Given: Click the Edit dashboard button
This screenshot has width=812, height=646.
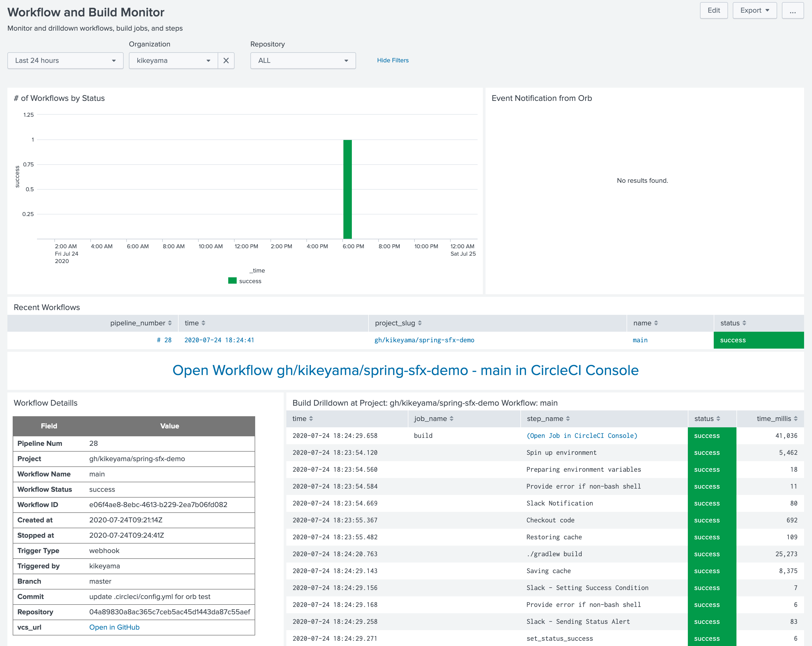Looking at the screenshot, I should [x=713, y=11].
